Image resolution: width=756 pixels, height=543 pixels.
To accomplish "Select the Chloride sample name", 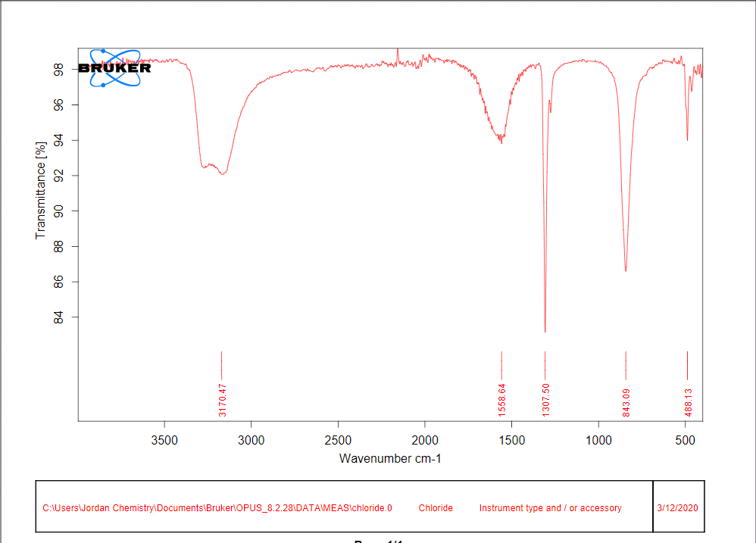I will (436, 508).
